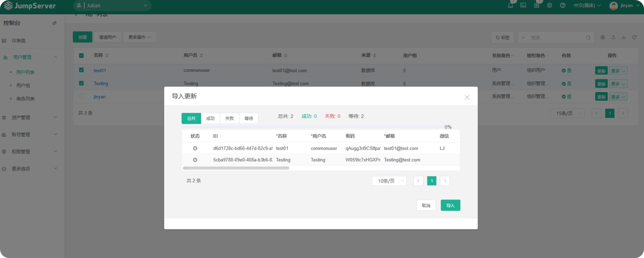644x258 pixels.
Task: Toggle the select-all checkbox in header
Action: (x=81, y=56)
